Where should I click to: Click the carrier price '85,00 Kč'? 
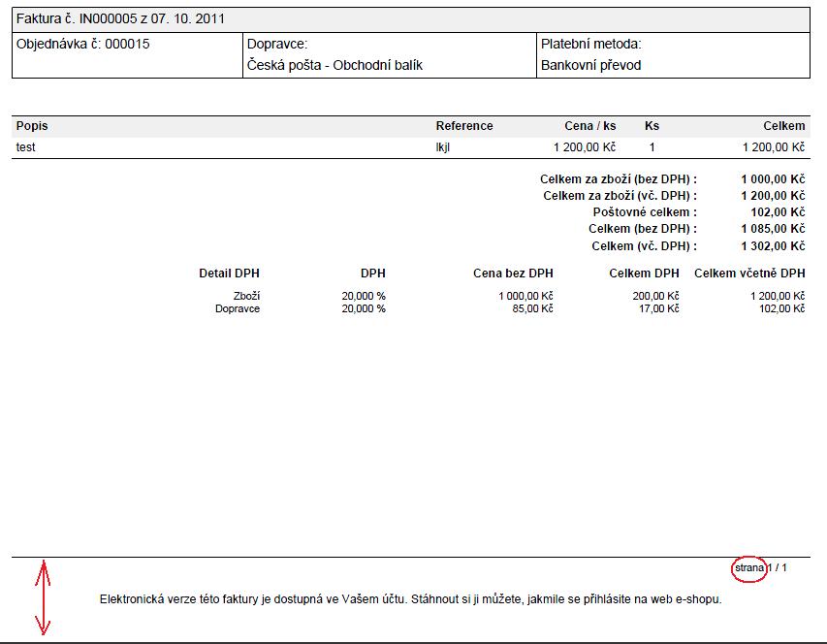click(x=532, y=308)
